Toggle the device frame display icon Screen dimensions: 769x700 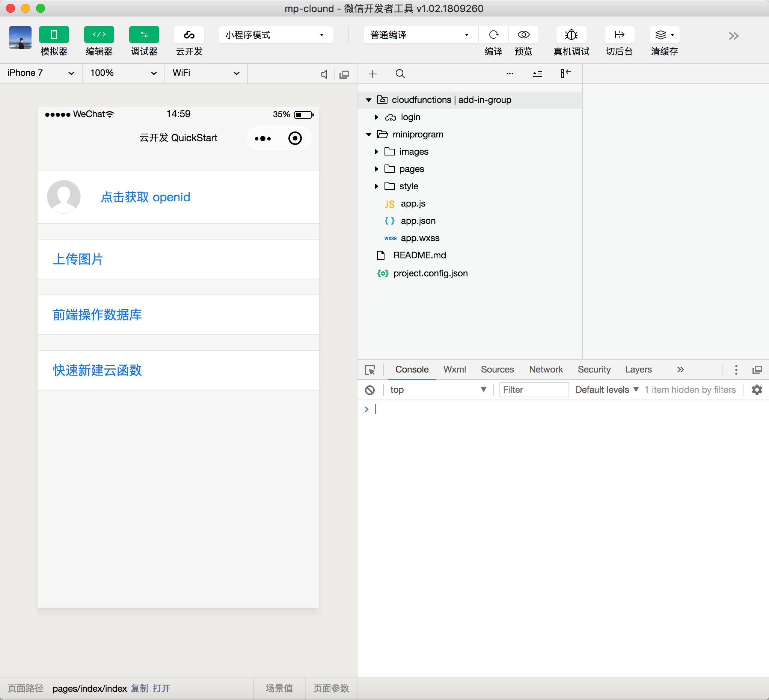click(346, 73)
